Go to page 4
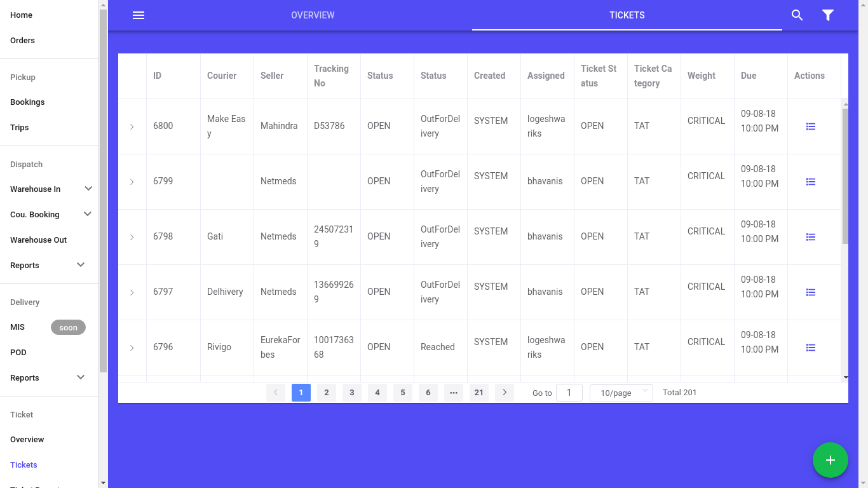 [377, 393]
